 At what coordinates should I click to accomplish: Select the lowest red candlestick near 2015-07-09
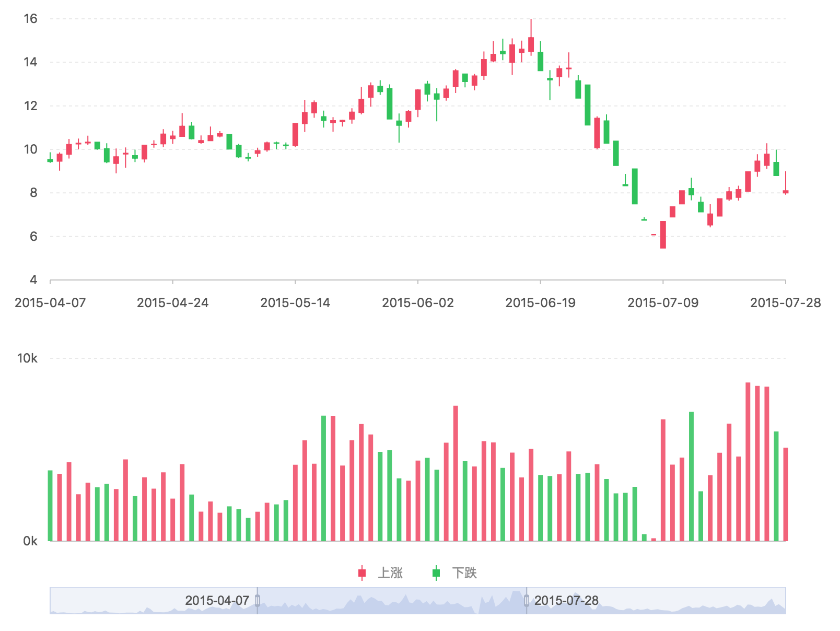click(663, 235)
